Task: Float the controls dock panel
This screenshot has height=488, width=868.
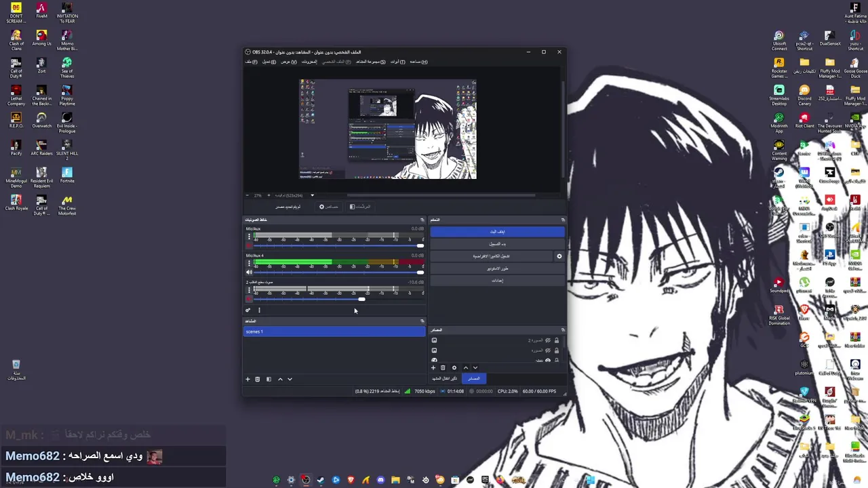Action: [562, 220]
